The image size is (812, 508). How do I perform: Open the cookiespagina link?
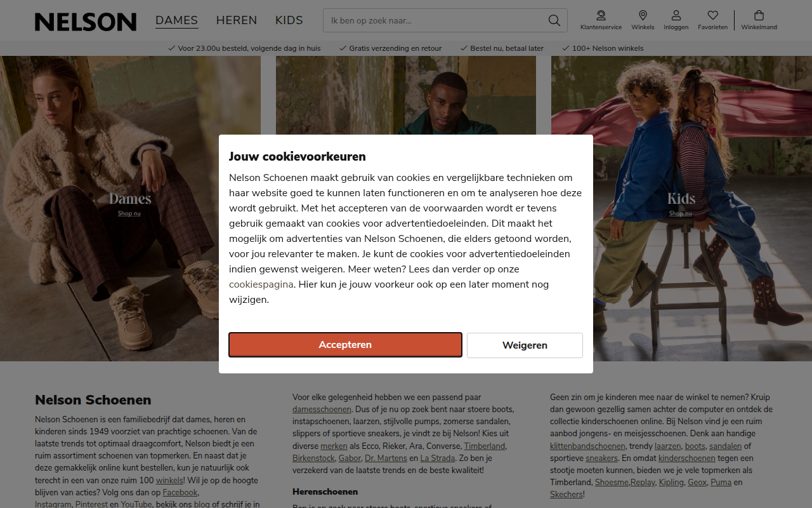(261, 284)
